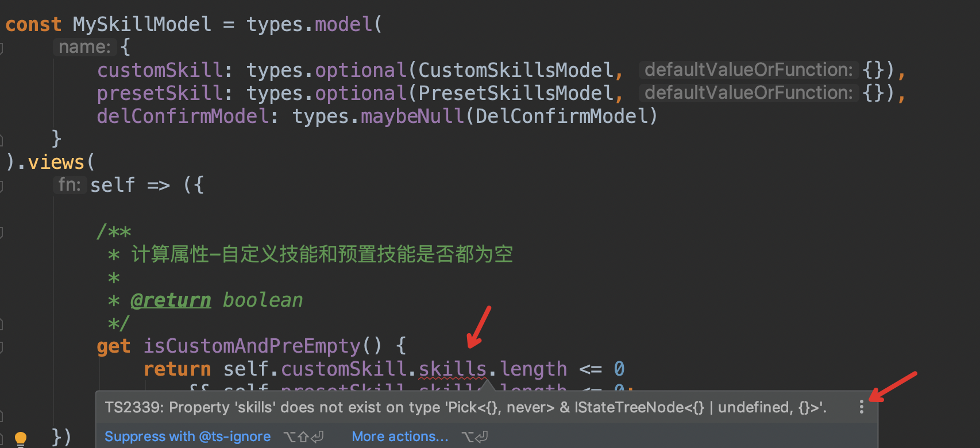This screenshot has width=980, height=448.
Task: Click the underlined @return link in the comment
Action: (x=171, y=299)
